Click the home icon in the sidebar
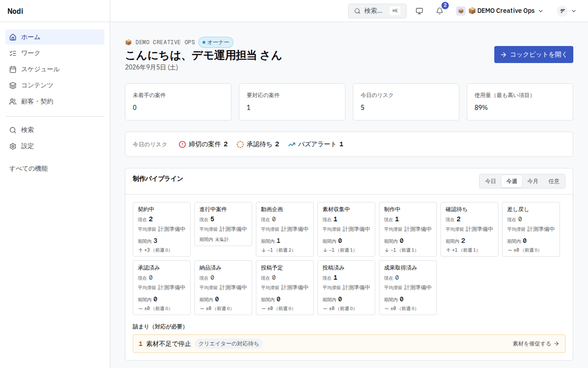The height and width of the screenshot is (368, 588). click(x=13, y=37)
